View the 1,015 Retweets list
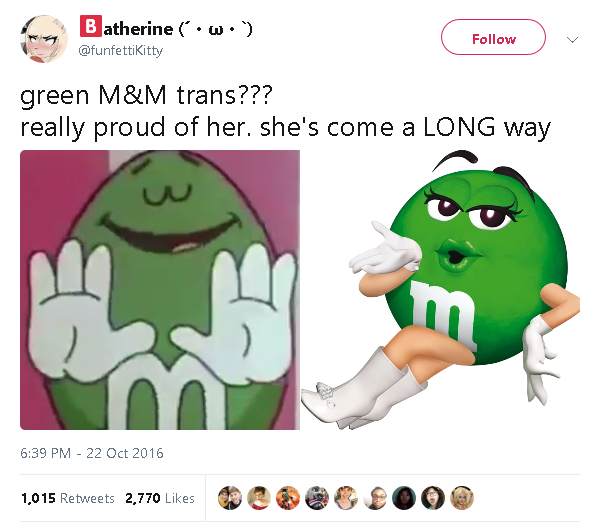The height and width of the screenshot is (523, 604). [x=68, y=498]
